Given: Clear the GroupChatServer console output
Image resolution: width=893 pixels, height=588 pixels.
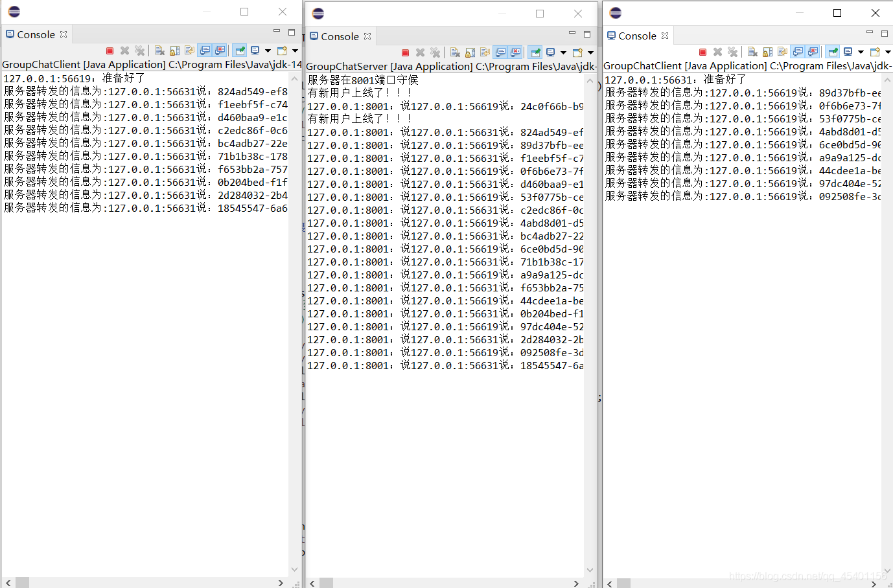Looking at the screenshot, I should [x=455, y=52].
